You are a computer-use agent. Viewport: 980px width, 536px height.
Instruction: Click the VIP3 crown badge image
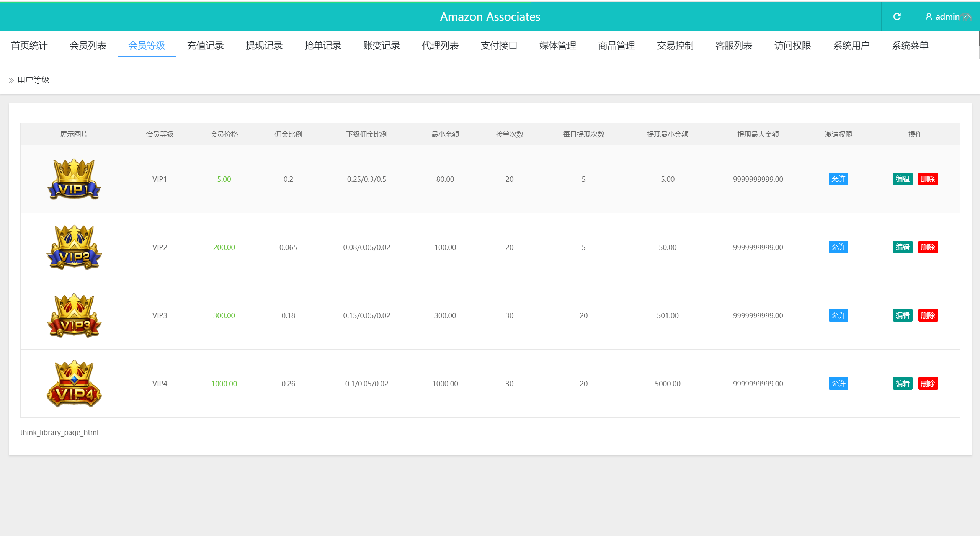click(x=74, y=315)
